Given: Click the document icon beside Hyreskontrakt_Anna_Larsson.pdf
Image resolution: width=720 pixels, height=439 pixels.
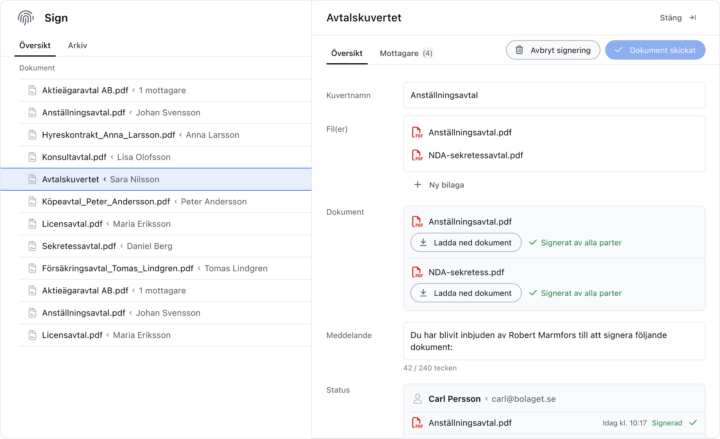Looking at the screenshot, I should pos(32,135).
